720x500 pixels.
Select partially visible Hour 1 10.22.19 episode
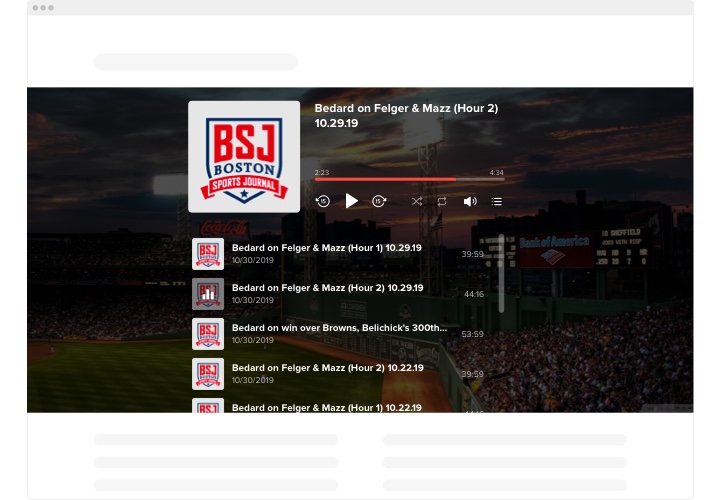(x=327, y=407)
